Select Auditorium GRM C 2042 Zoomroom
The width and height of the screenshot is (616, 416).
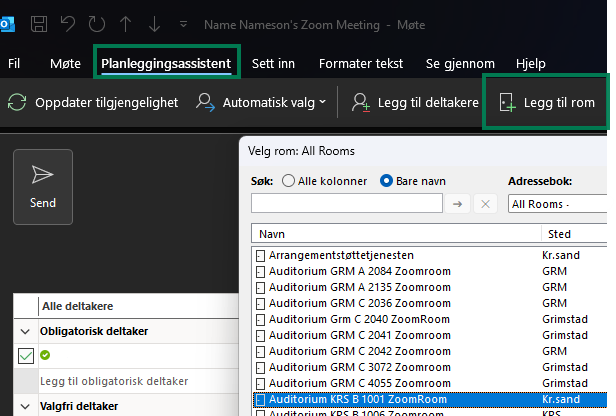point(359,351)
